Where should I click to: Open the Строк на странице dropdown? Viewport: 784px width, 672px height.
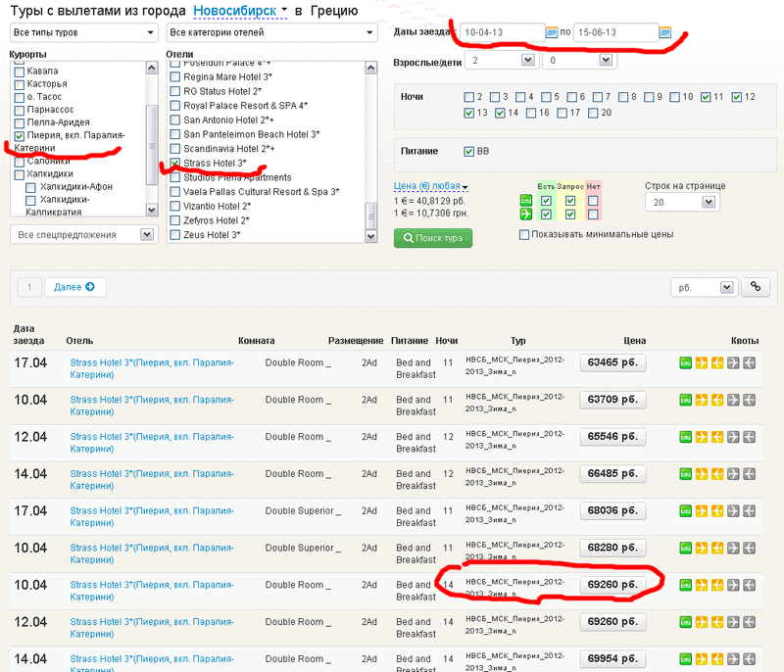click(x=682, y=203)
